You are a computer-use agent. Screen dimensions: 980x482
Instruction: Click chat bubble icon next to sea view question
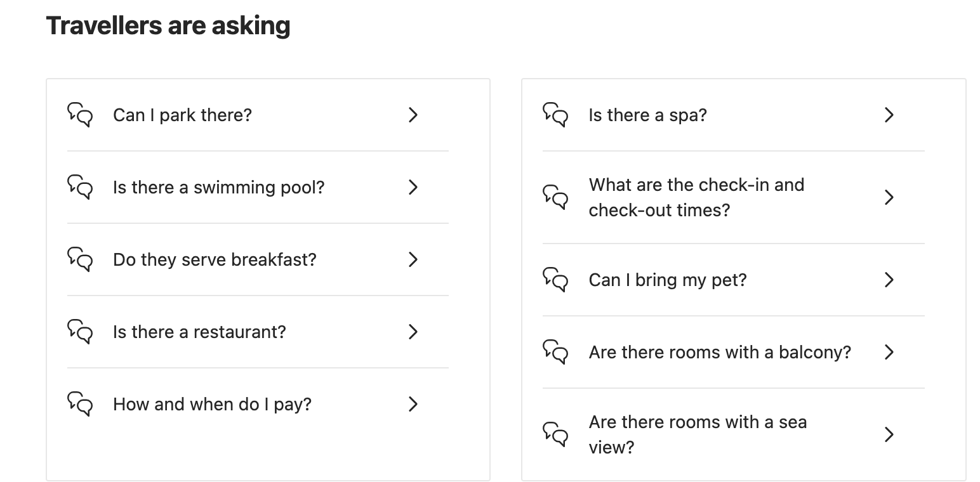pyautogui.click(x=555, y=434)
